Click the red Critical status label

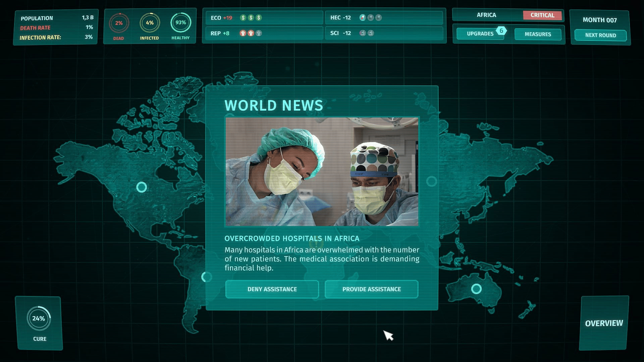click(x=542, y=15)
